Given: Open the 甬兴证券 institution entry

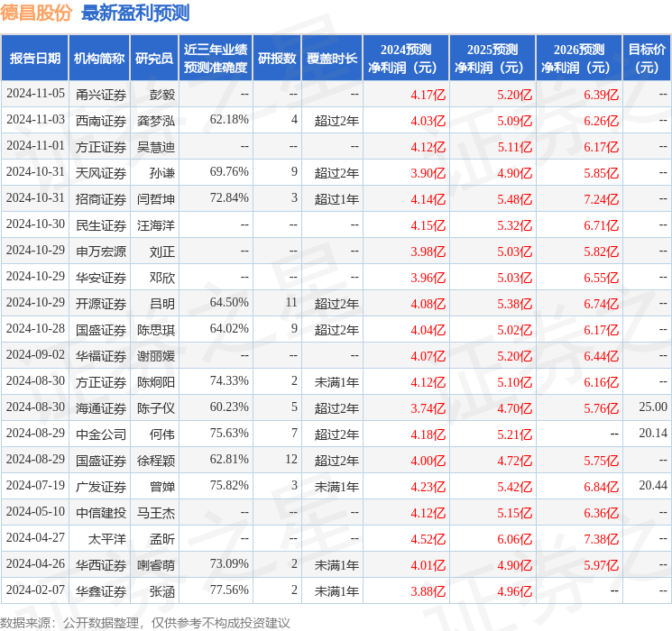Looking at the screenshot, I should pyautogui.click(x=101, y=94).
